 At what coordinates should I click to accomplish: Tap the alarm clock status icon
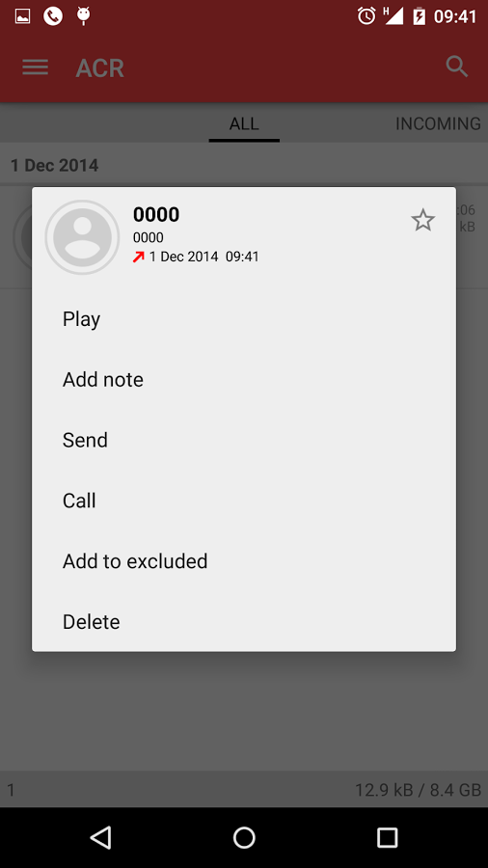pos(366,16)
